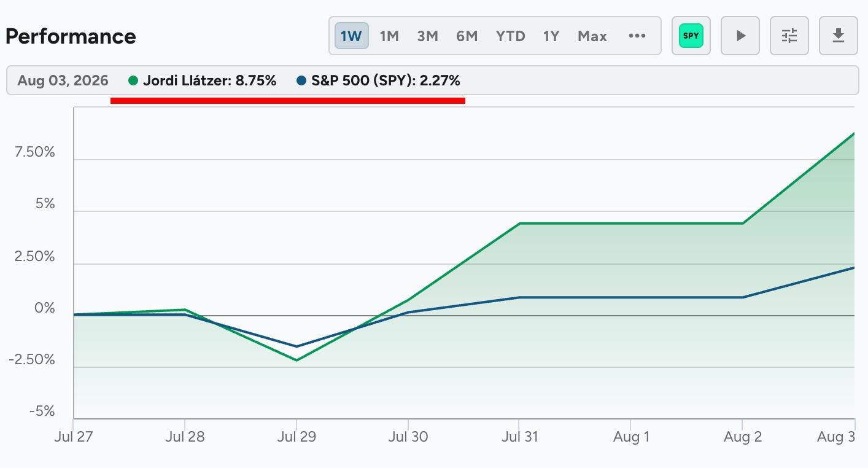The height and width of the screenshot is (468, 868).
Task: Click the Performance heading
Action: 71,36
